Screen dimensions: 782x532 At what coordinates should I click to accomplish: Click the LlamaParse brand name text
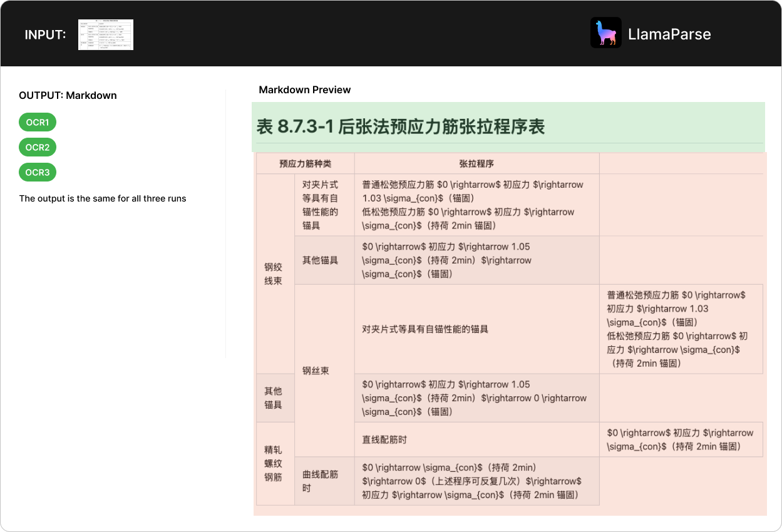(x=669, y=34)
